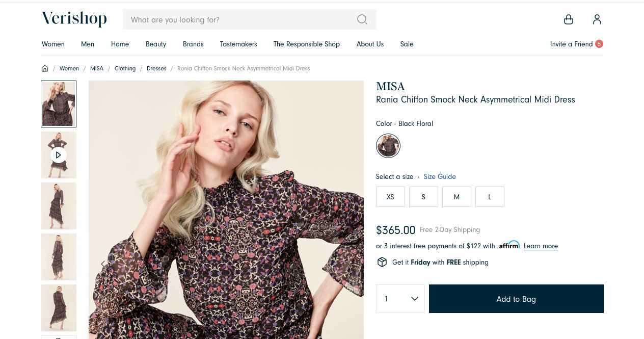Open the Size Guide link
644x339 pixels.
[x=440, y=177]
